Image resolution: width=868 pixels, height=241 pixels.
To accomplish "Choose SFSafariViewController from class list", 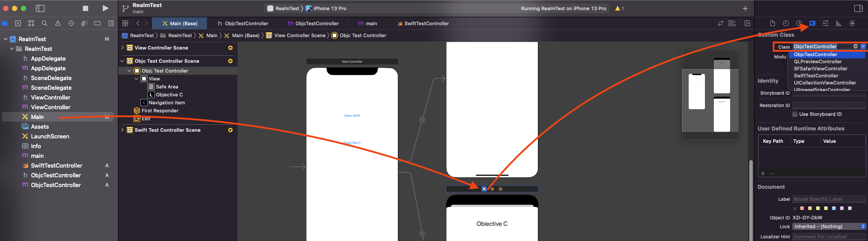I will click(820, 69).
